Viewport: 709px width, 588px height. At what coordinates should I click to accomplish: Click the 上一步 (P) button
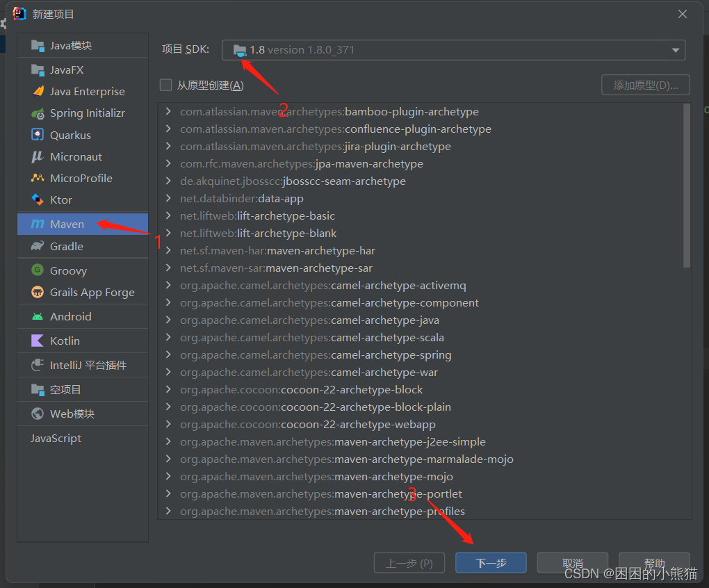pyautogui.click(x=409, y=563)
